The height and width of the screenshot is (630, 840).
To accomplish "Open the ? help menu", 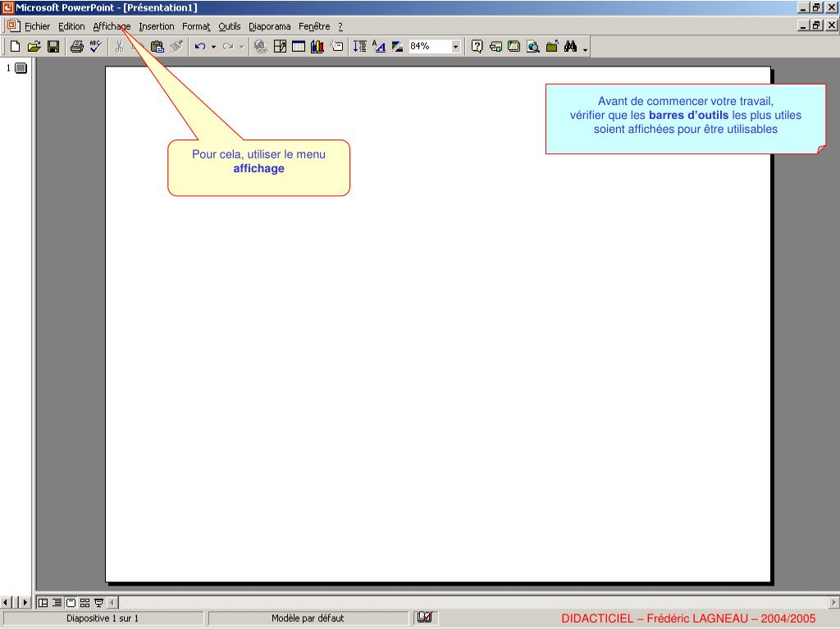I will tap(340, 26).
